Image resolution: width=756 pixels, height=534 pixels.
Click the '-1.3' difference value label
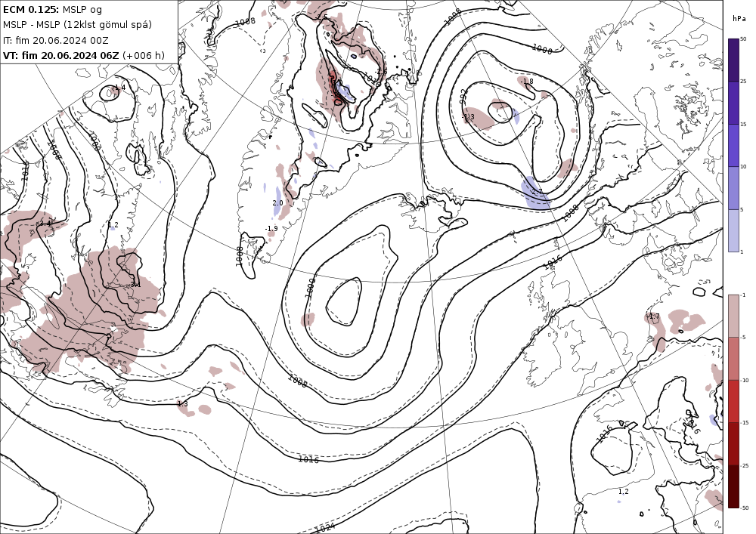468,117
